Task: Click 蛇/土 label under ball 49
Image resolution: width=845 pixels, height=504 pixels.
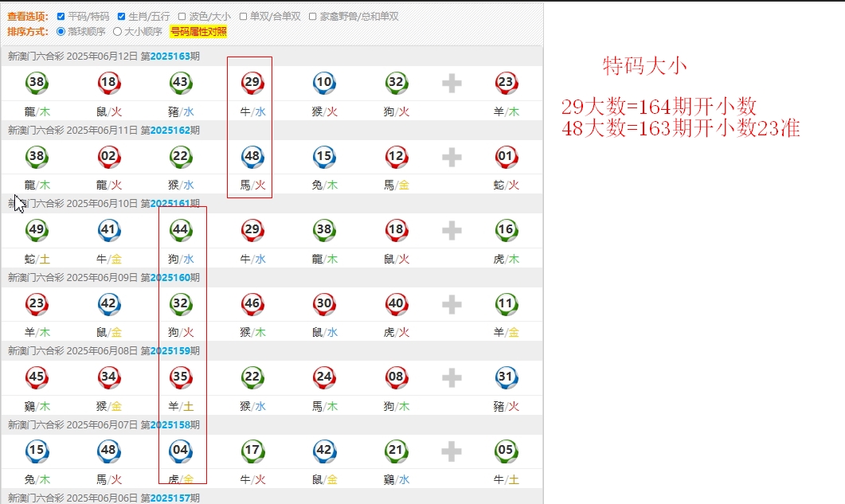Action: 37,260
